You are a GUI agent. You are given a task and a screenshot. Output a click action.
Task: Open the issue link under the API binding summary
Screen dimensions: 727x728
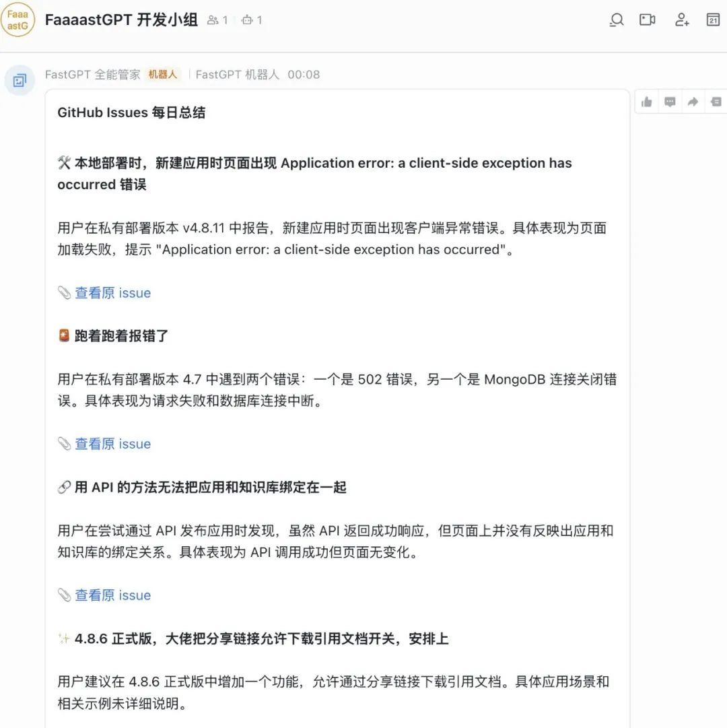coord(112,595)
